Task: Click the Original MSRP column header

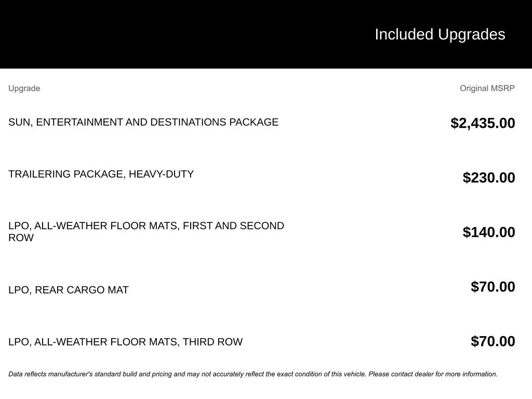Action: [x=487, y=88]
